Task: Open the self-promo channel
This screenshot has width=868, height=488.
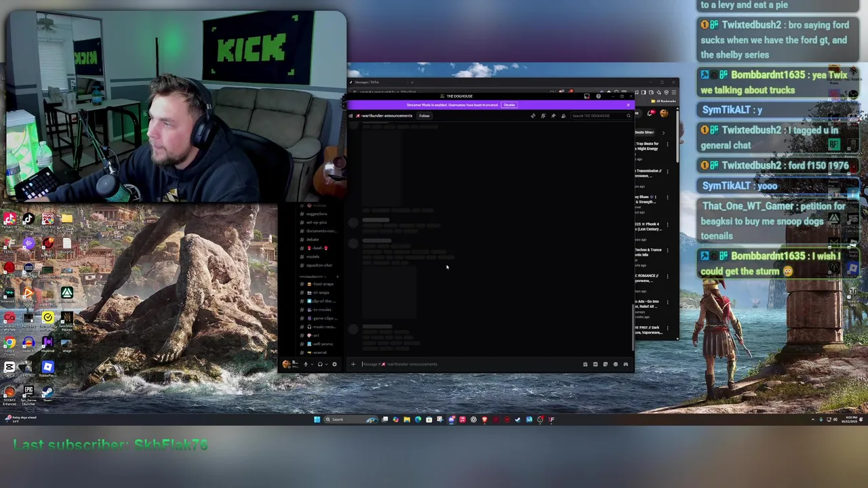Action: (x=317, y=344)
